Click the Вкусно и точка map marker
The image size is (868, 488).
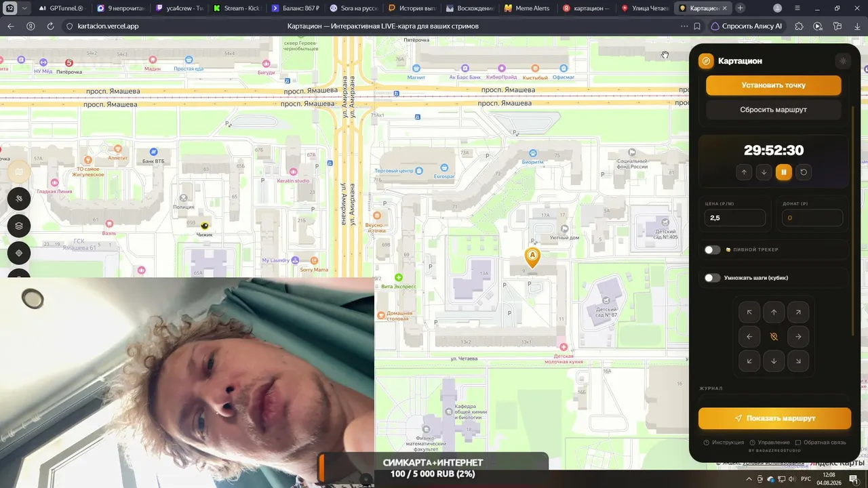tap(377, 216)
